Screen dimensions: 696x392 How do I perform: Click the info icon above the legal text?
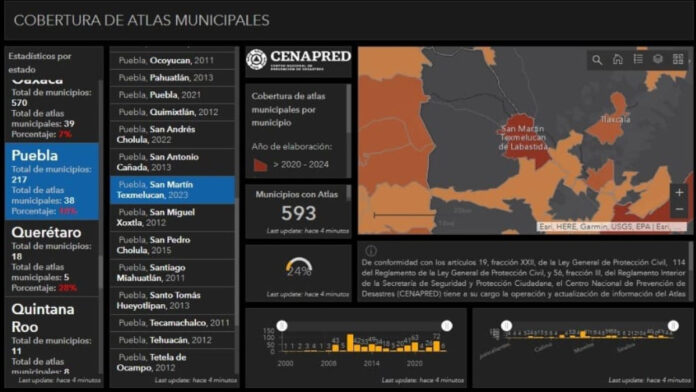[371, 251]
